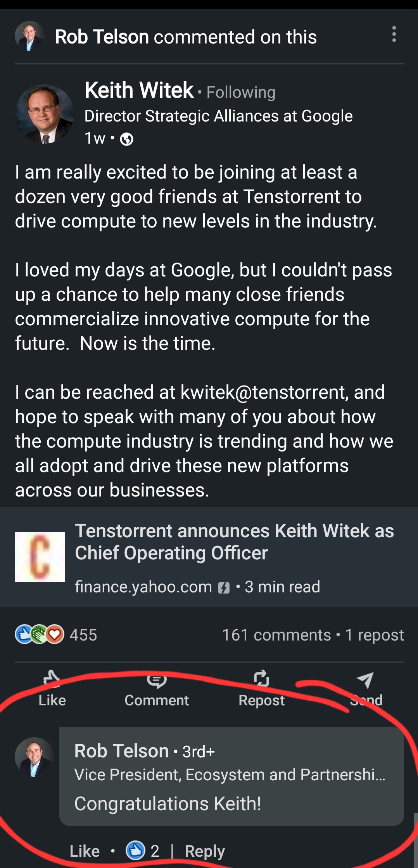Click the Keith Witek author name
The height and width of the screenshot is (868, 418).
click(139, 90)
